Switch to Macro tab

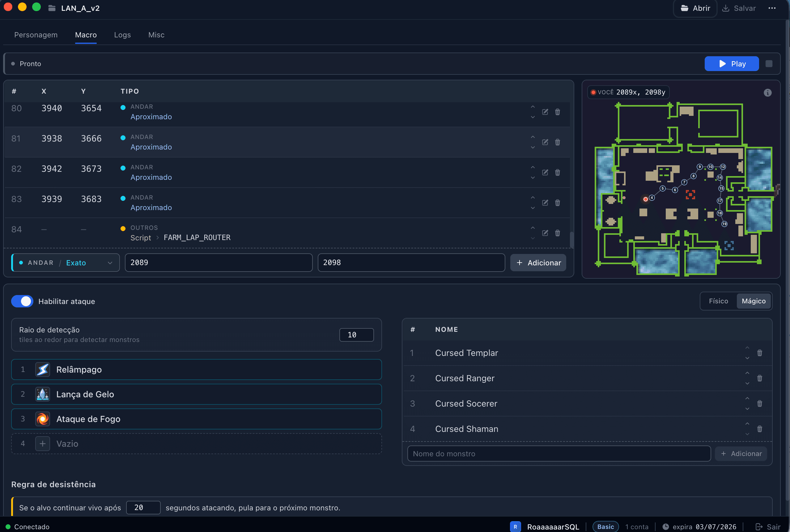[86, 35]
